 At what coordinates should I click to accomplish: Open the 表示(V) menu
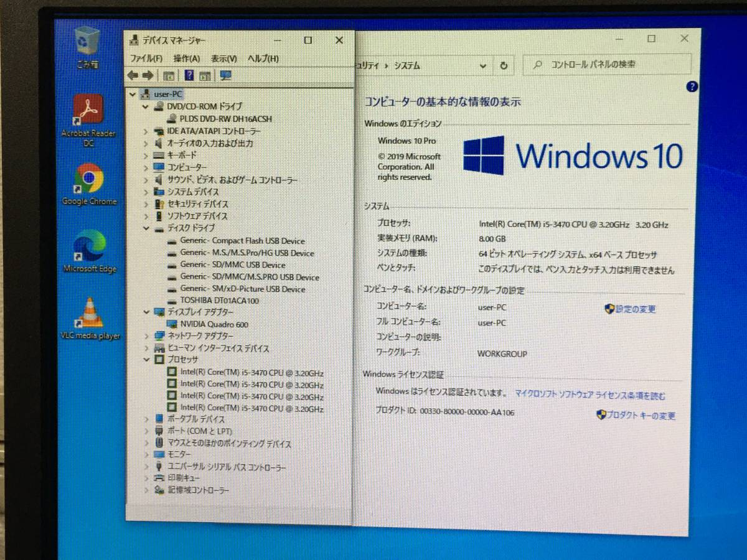[224, 58]
